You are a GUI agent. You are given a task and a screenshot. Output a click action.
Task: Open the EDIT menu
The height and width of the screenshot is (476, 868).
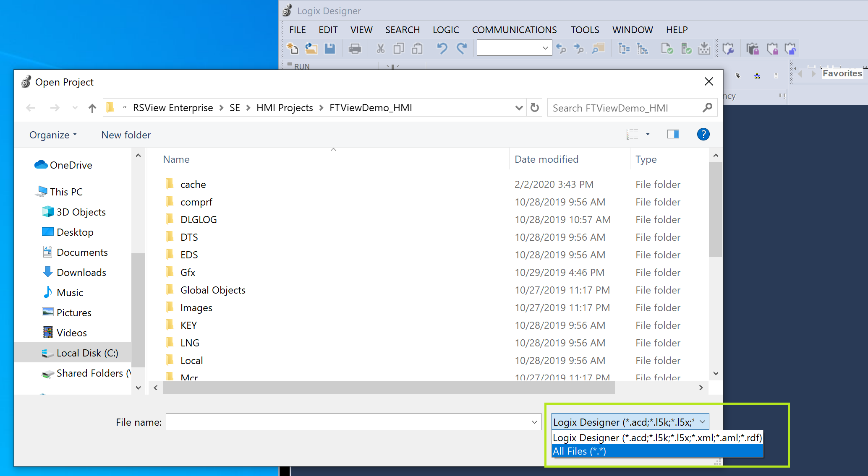pos(328,30)
